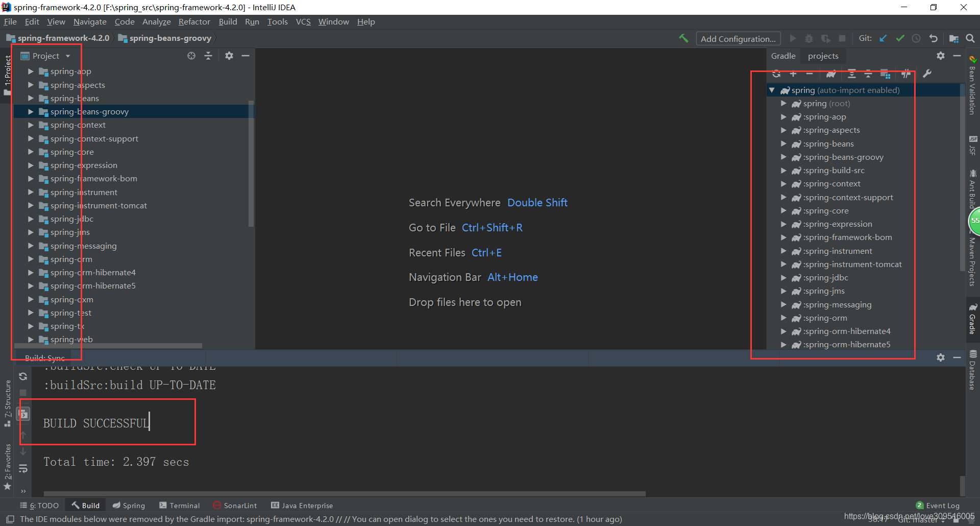Toggle Gradle offline mode
The height and width of the screenshot is (526, 980).
(x=906, y=74)
